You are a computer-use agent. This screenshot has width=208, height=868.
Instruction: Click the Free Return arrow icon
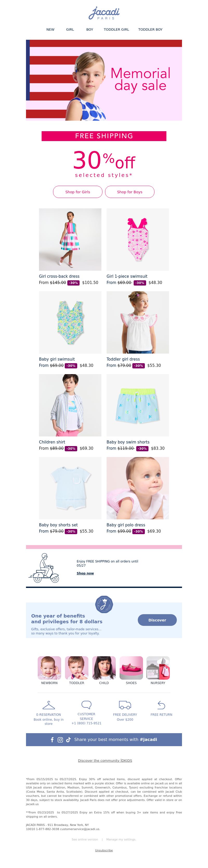[x=161, y=705]
